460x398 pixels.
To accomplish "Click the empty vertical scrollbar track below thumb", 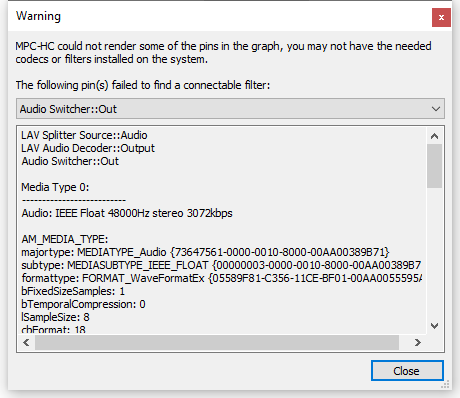I will pyautogui.click(x=434, y=253).
